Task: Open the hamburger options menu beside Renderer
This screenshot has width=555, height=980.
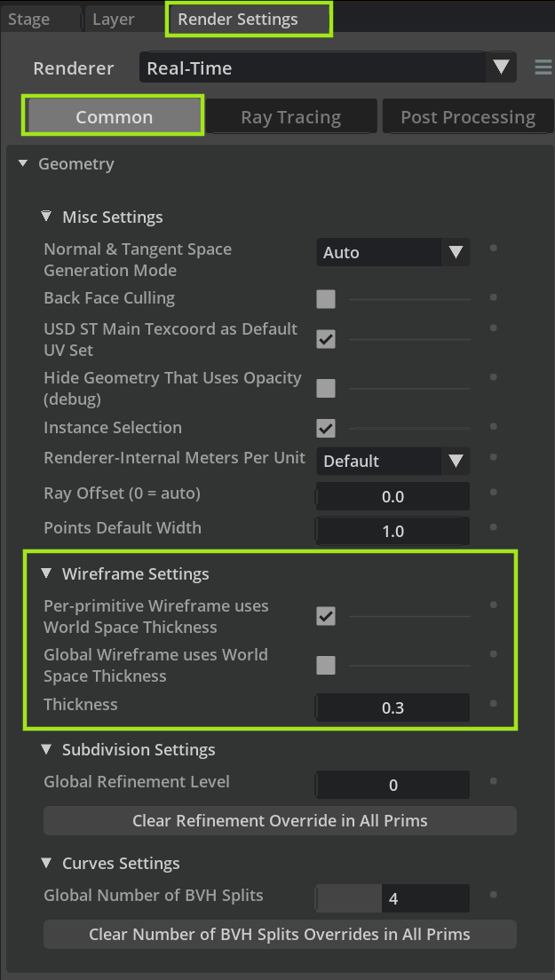Action: (x=543, y=67)
